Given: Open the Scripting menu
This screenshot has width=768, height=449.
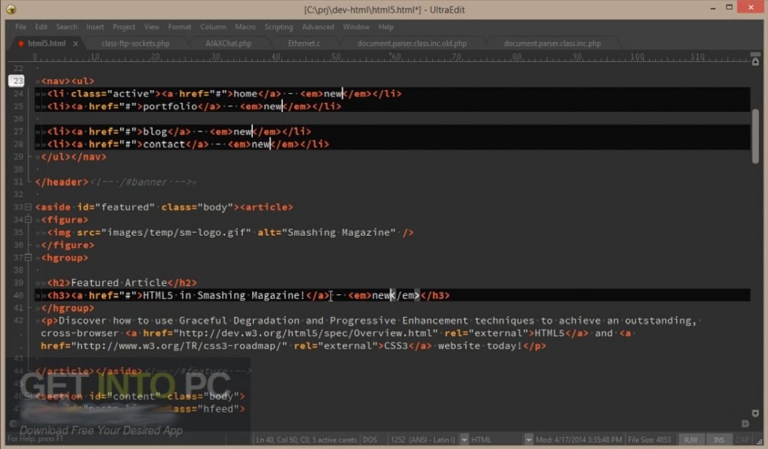Looking at the screenshot, I should pos(279,27).
